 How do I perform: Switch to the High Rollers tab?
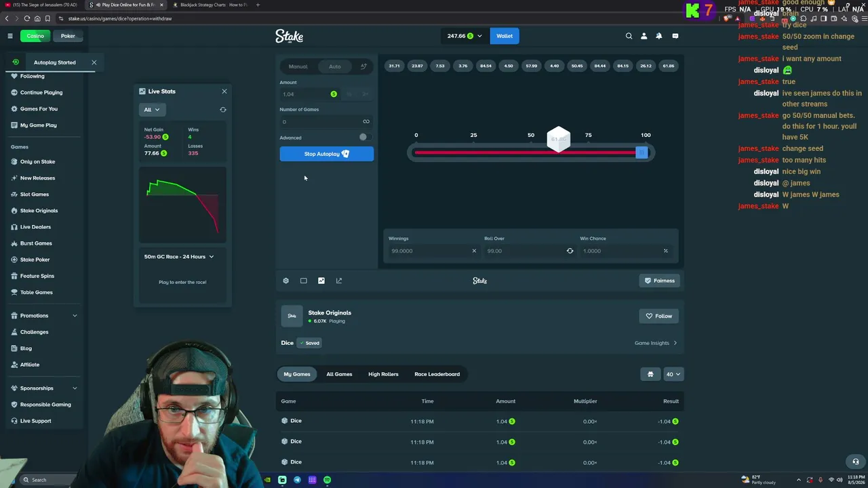coord(383,374)
